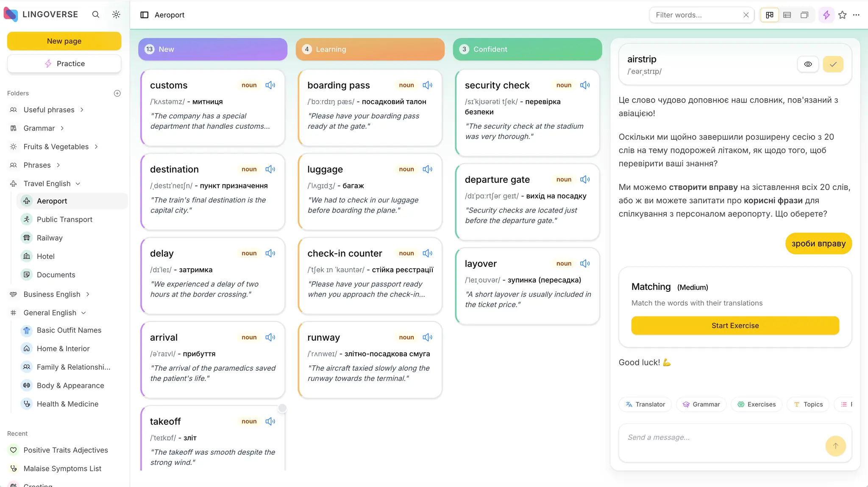This screenshot has width=868, height=487.
Task: Play audio for luggage
Action: tap(428, 169)
